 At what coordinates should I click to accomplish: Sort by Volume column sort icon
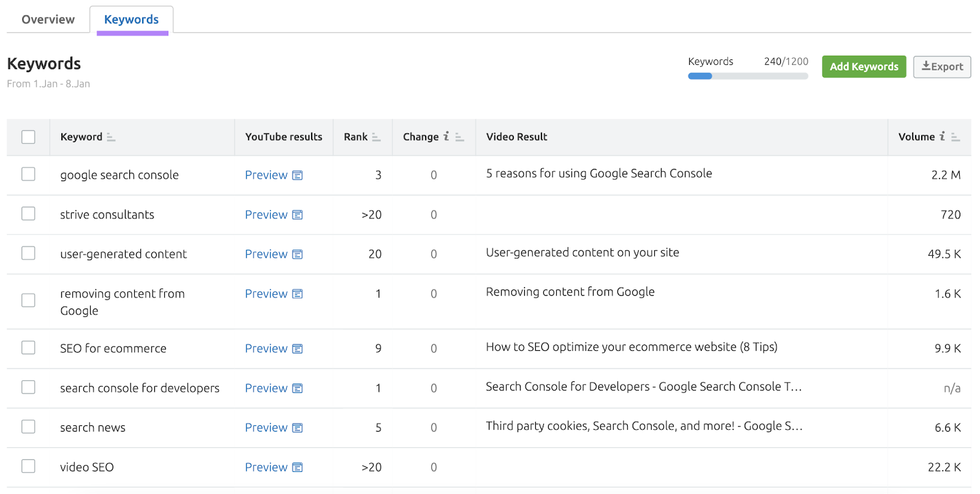point(956,137)
